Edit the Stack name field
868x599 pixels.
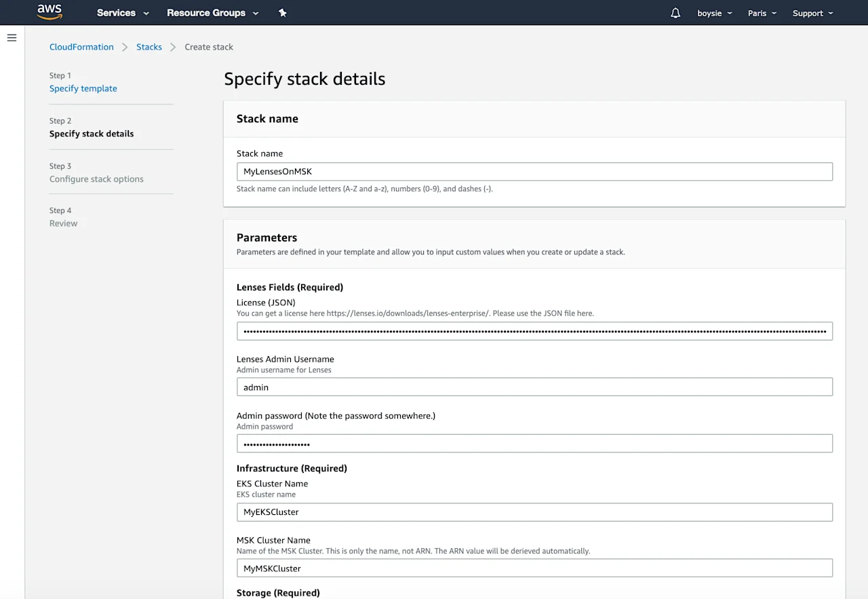point(535,171)
